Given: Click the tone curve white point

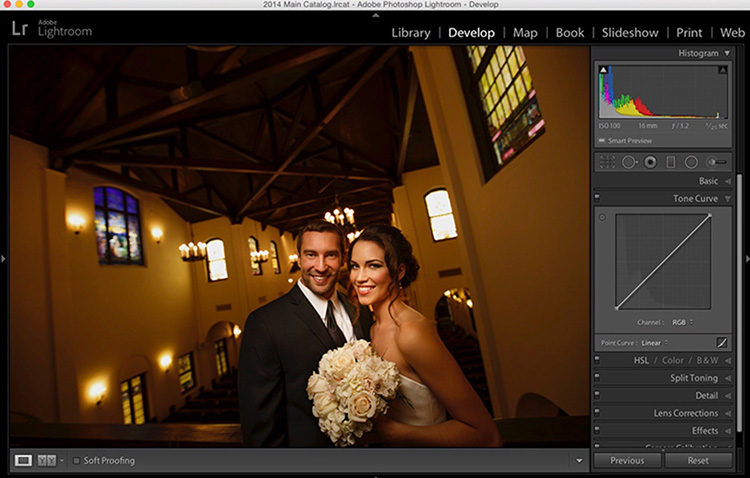Looking at the screenshot, I should pos(710,215).
